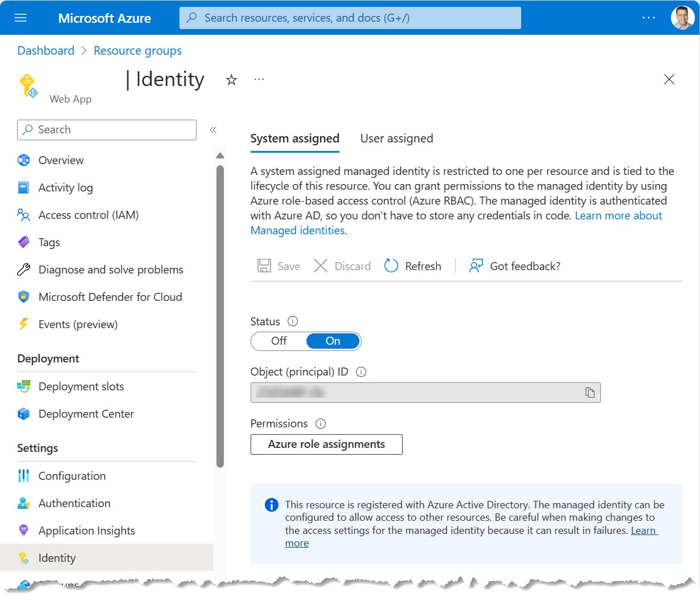
Task: Open Access control (IAM) menu item
Action: pos(88,215)
